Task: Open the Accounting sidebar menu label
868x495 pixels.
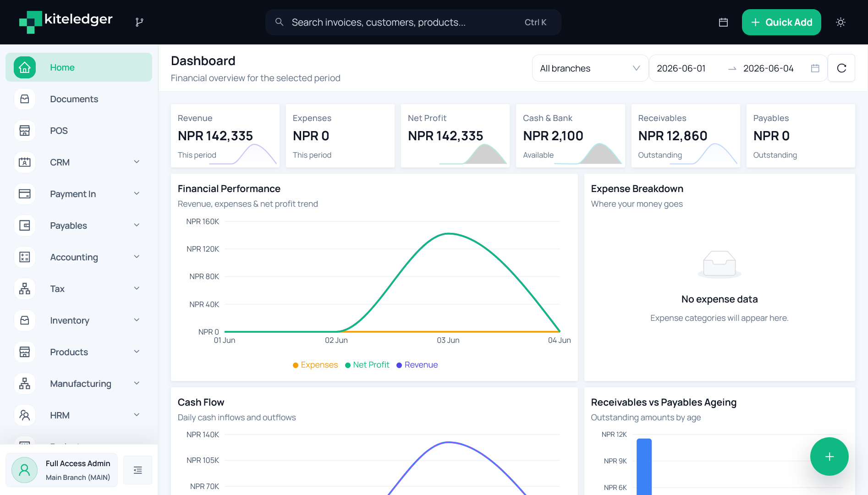Action: click(74, 257)
